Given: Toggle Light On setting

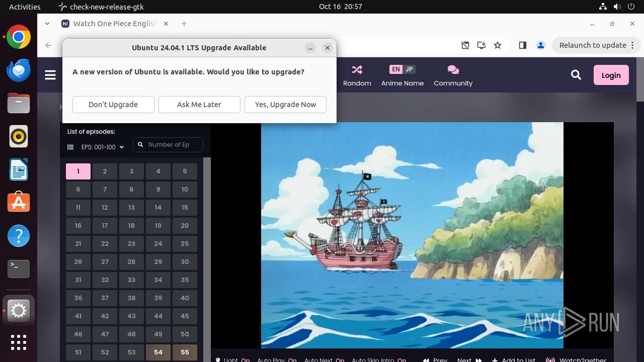Looking at the screenshot, I should [232, 360].
